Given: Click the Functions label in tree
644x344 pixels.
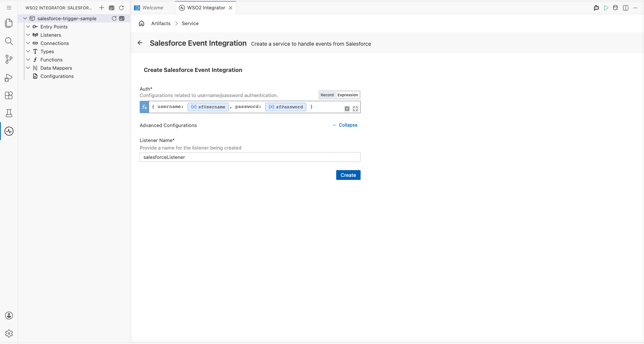Looking at the screenshot, I should point(51,60).
